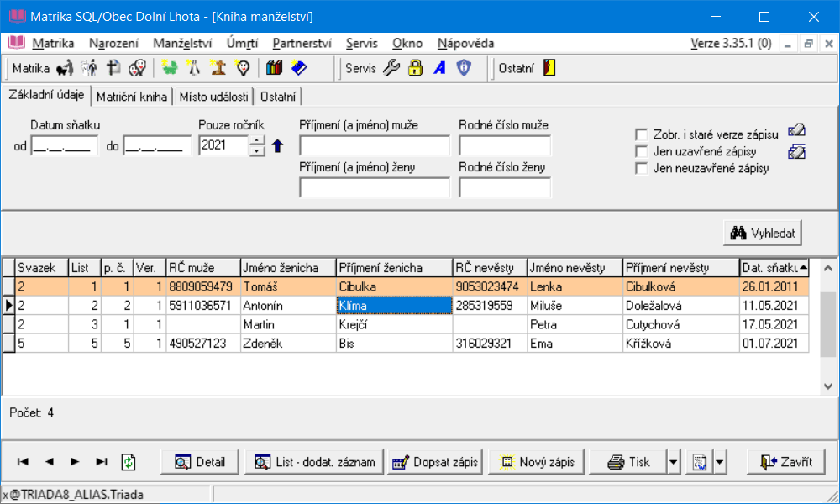Jump to last record with navigator arrow
Image resolution: width=840 pixels, height=504 pixels.
click(102, 461)
